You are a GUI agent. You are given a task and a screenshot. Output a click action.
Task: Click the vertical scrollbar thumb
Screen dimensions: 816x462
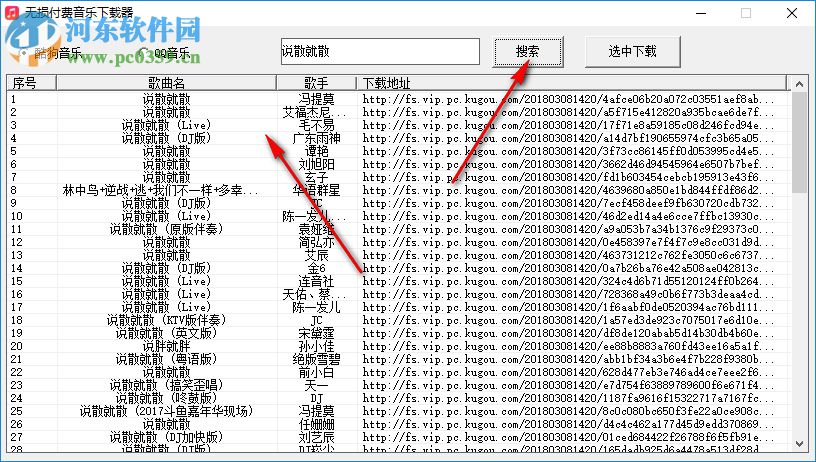(799, 143)
